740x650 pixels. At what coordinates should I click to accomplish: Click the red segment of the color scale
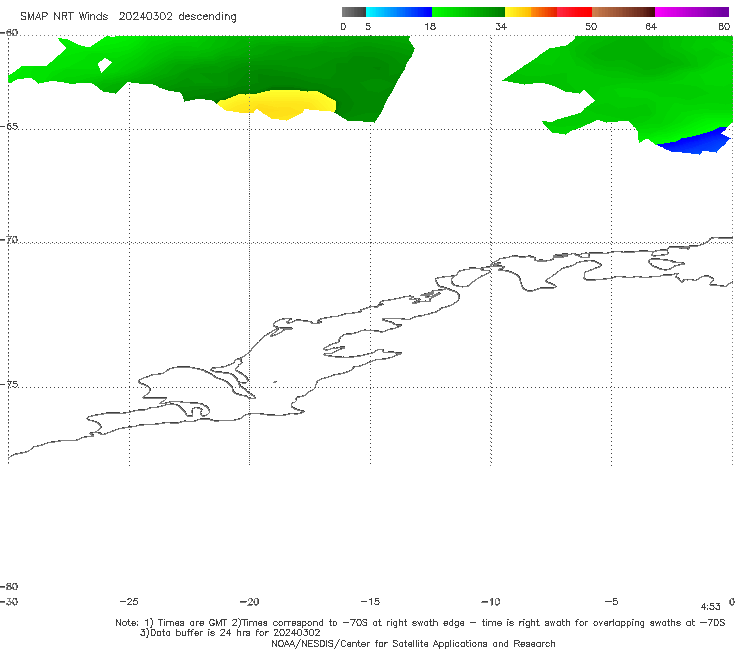[x=574, y=12]
